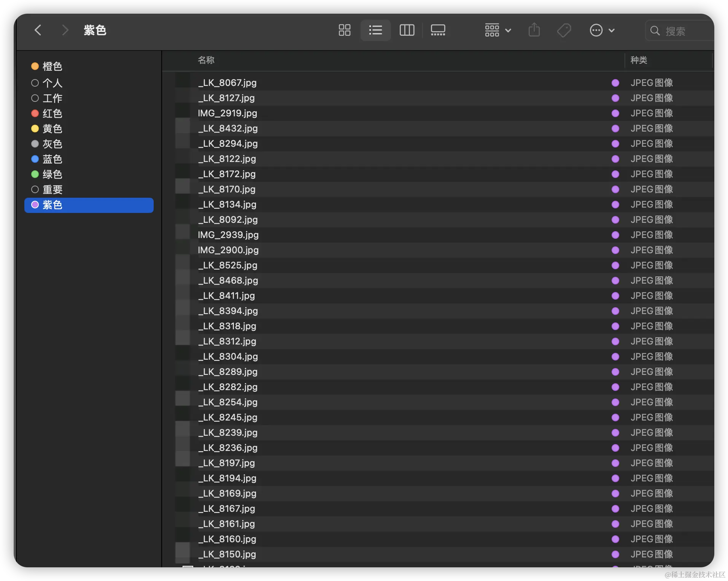The height and width of the screenshot is (581, 728).
Task: Click the search magnifier icon
Action: [x=655, y=30]
